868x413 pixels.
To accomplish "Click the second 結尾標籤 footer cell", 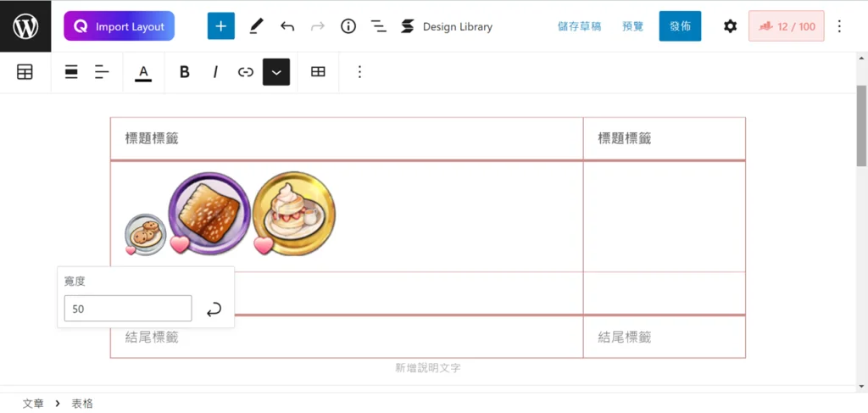I will pos(665,337).
